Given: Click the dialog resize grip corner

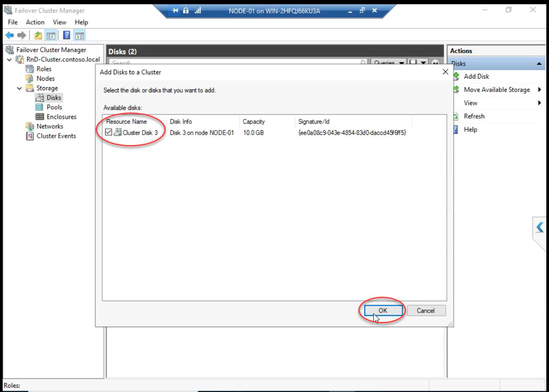Looking at the screenshot, I should pos(451,324).
